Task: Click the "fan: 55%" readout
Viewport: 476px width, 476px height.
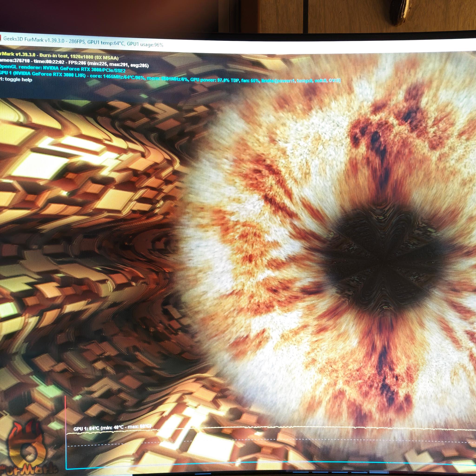Action: [250, 80]
